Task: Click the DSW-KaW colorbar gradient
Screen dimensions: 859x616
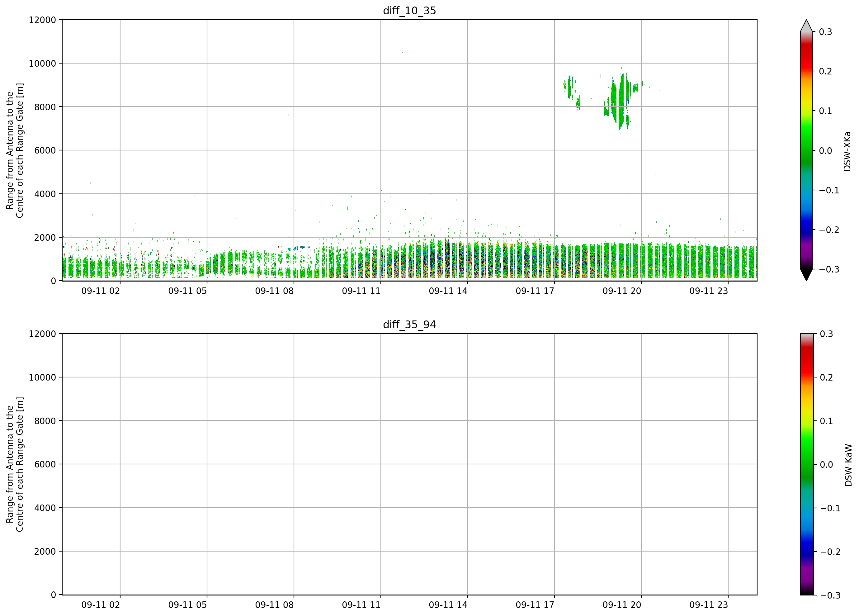Action: [806, 464]
